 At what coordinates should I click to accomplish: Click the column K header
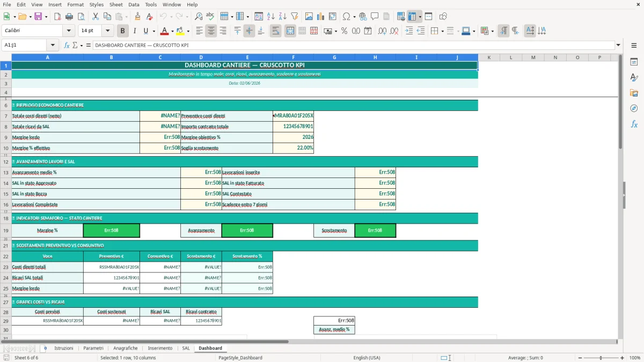(x=489, y=57)
